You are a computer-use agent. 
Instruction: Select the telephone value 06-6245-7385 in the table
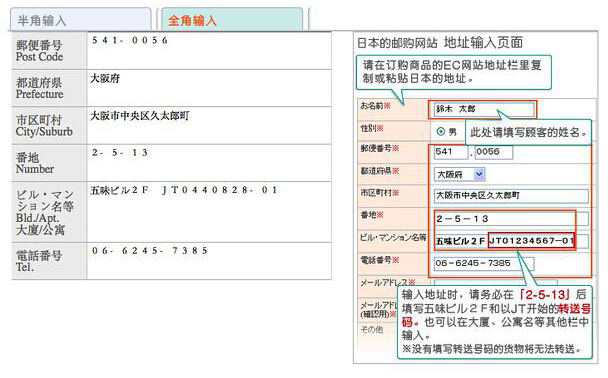pyautogui.click(x=150, y=251)
